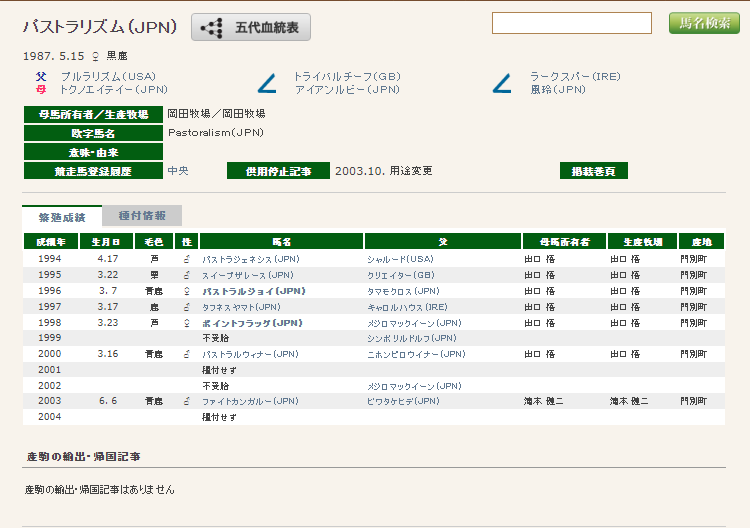Open offspring ポイントフラッグ(JPN)
This screenshot has height=528, width=750.
click(x=252, y=323)
